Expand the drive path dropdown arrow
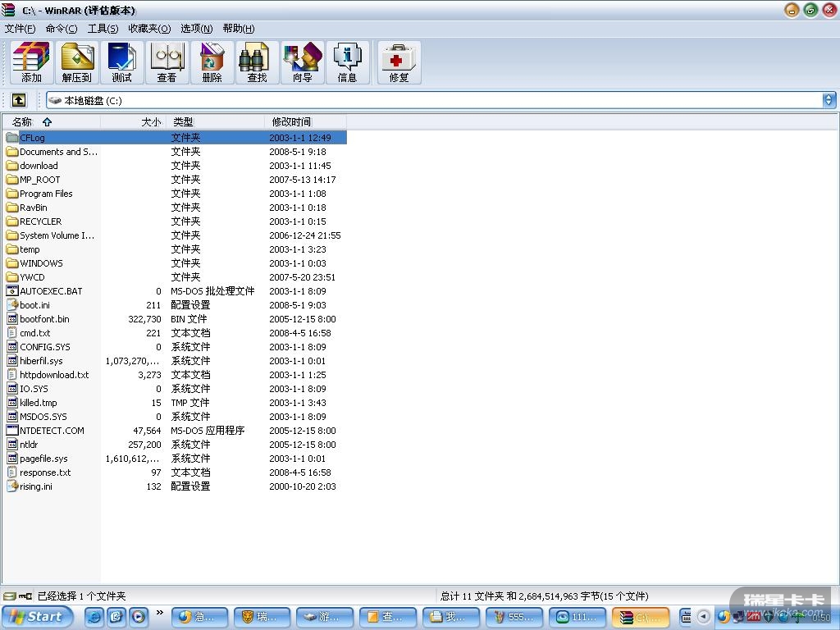Screen dimensions: 840x630 tap(829, 100)
